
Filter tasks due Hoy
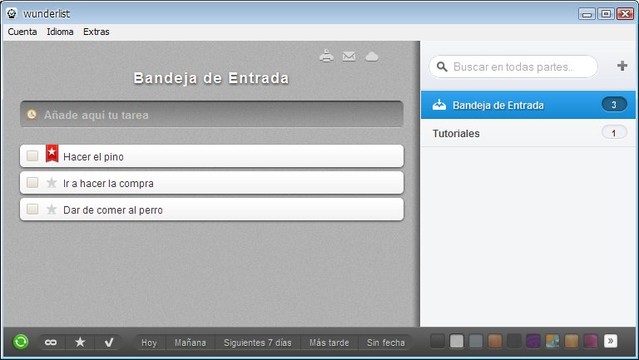tap(149, 342)
